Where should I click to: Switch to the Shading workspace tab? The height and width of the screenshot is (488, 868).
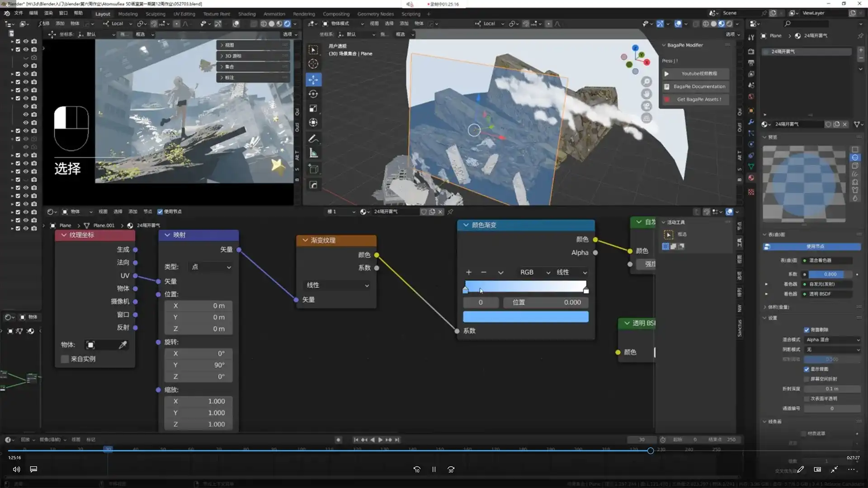247,14
